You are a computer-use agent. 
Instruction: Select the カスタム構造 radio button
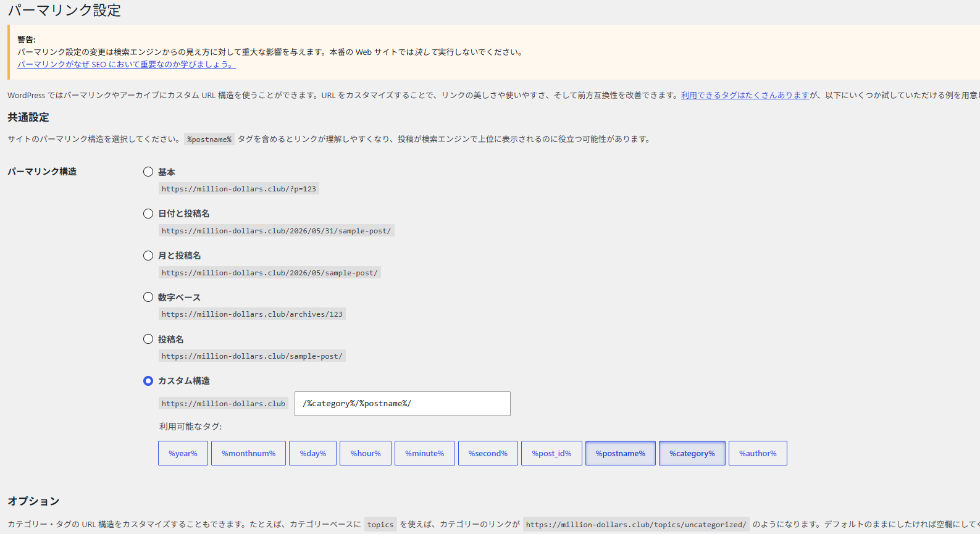(148, 381)
